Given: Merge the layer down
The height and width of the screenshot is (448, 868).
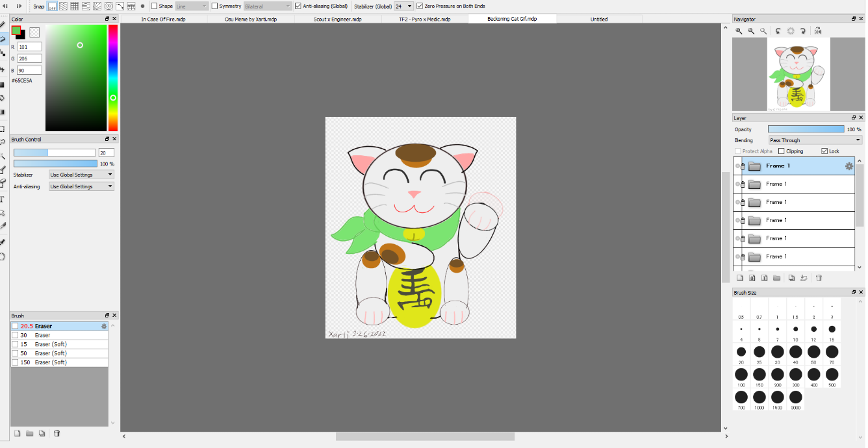Looking at the screenshot, I should click(x=804, y=278).
